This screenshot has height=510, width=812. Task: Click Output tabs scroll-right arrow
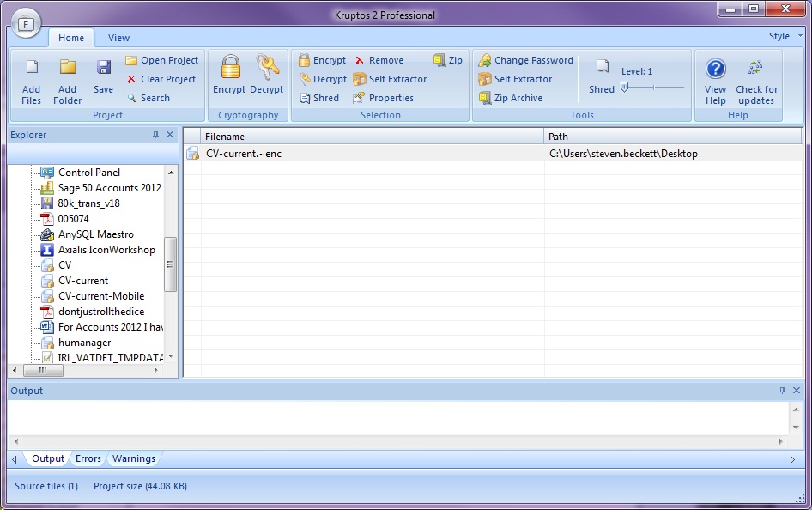[x=792, y=459]
